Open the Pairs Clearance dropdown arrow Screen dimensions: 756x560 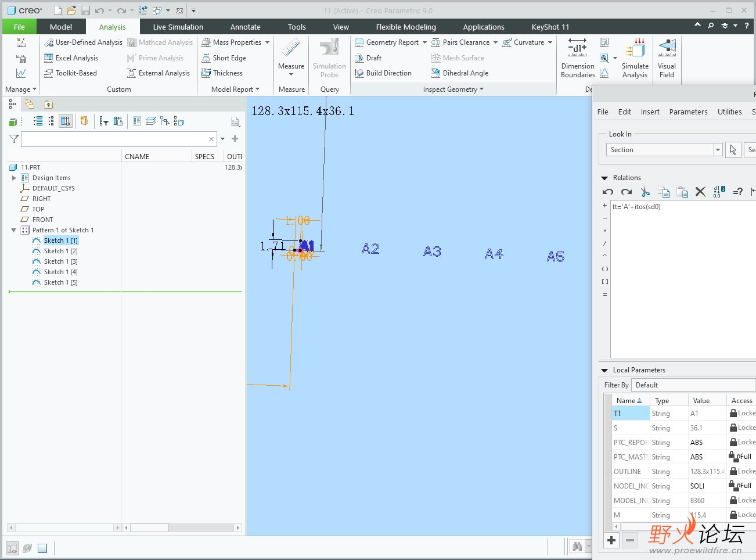click(495, 42)
